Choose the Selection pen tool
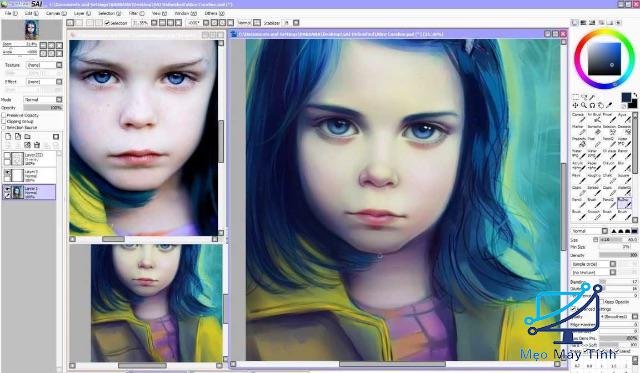 pos(609,129)
